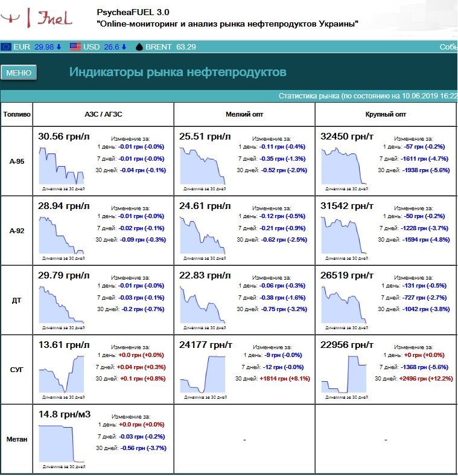Screen dimensions: 458x476
Task: Click the BRENT oil drop icon
Action: point(139,47)
